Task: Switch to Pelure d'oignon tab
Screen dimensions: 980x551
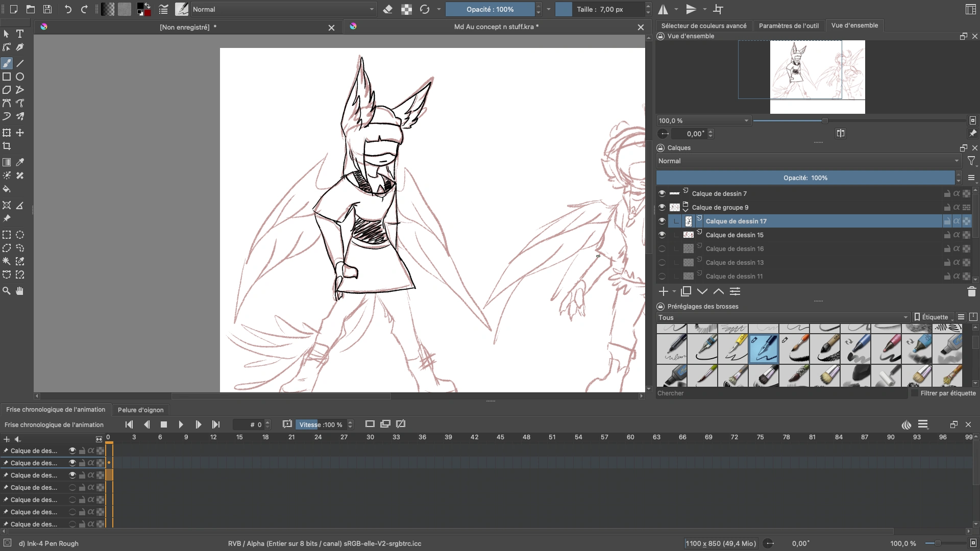Action: coord(140,410)
